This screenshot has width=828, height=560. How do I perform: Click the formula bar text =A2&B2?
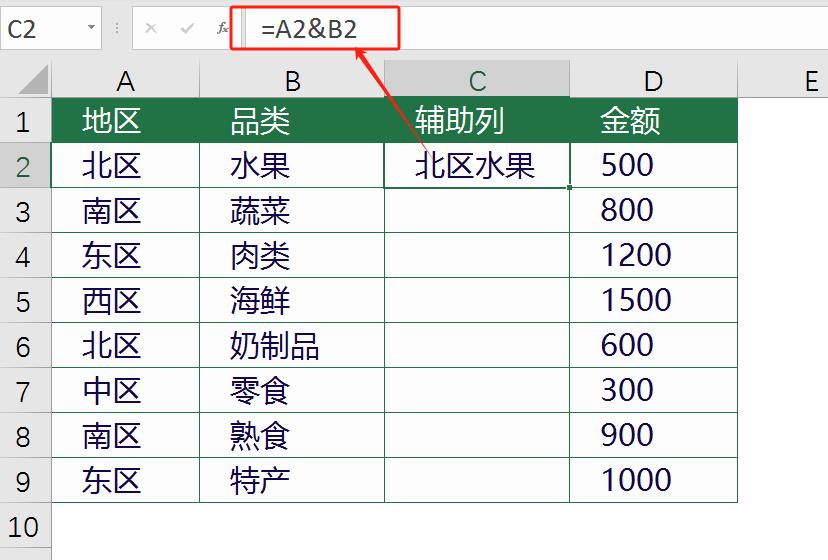click(309, 29)
